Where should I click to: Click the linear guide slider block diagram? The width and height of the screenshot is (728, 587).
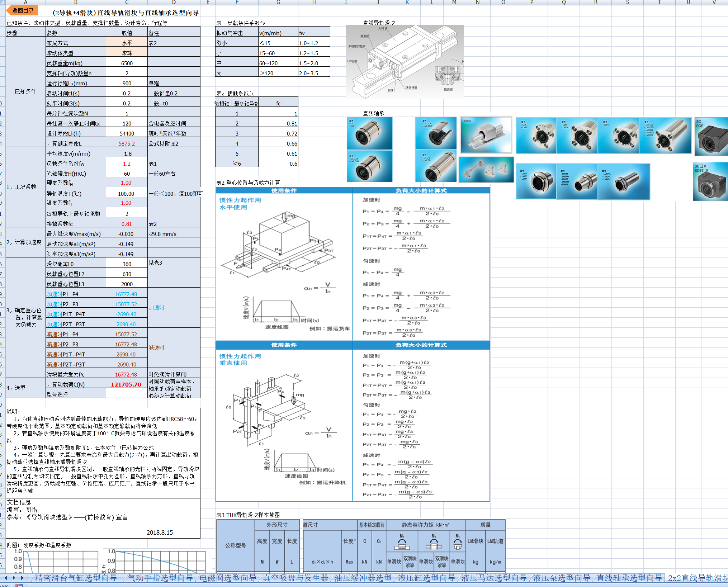tap(405, 61)
